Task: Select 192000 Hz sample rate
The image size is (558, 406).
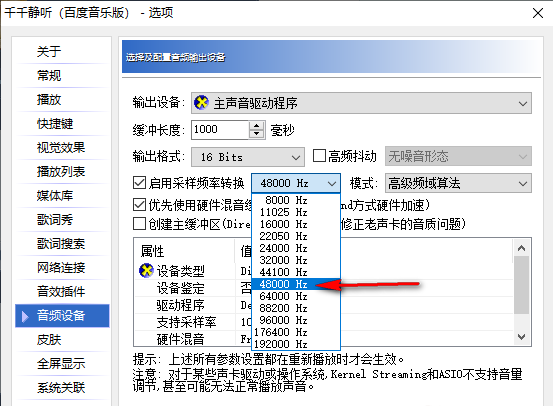Action: point(296,344)
